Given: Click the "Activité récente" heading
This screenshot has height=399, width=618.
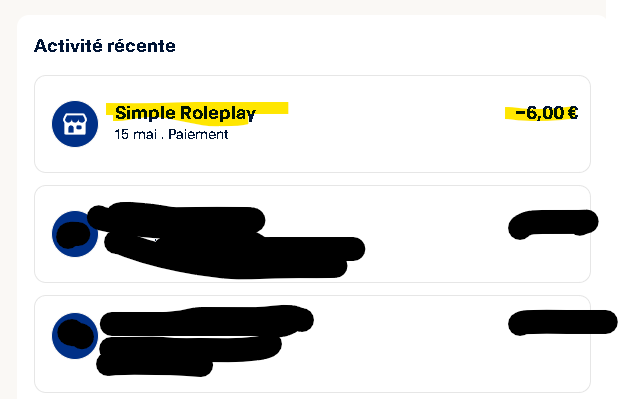Looking at the screenshot, I should (x=105, y=46).
